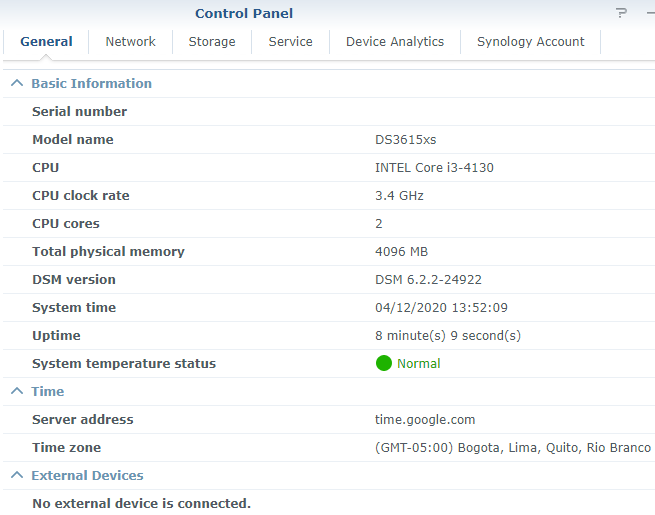Click server address time.google.com
655x515 pixels.
click(x=425, y=419)
